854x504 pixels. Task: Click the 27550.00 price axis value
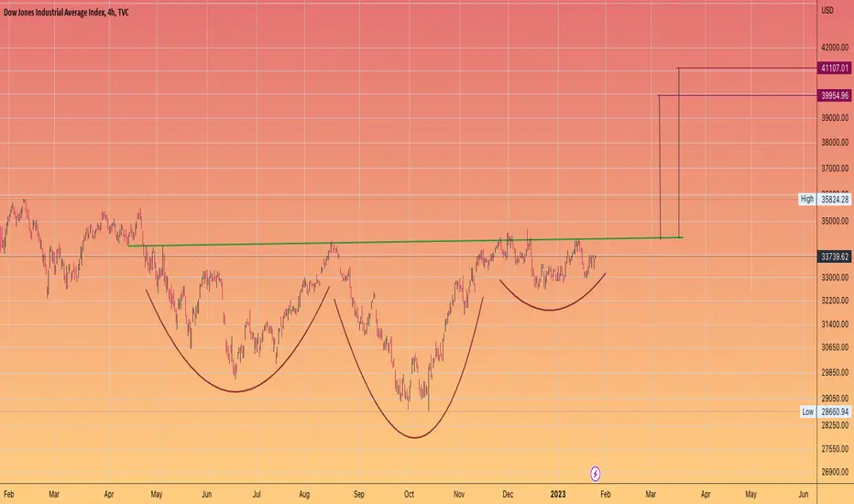click(x=835, y=449)
